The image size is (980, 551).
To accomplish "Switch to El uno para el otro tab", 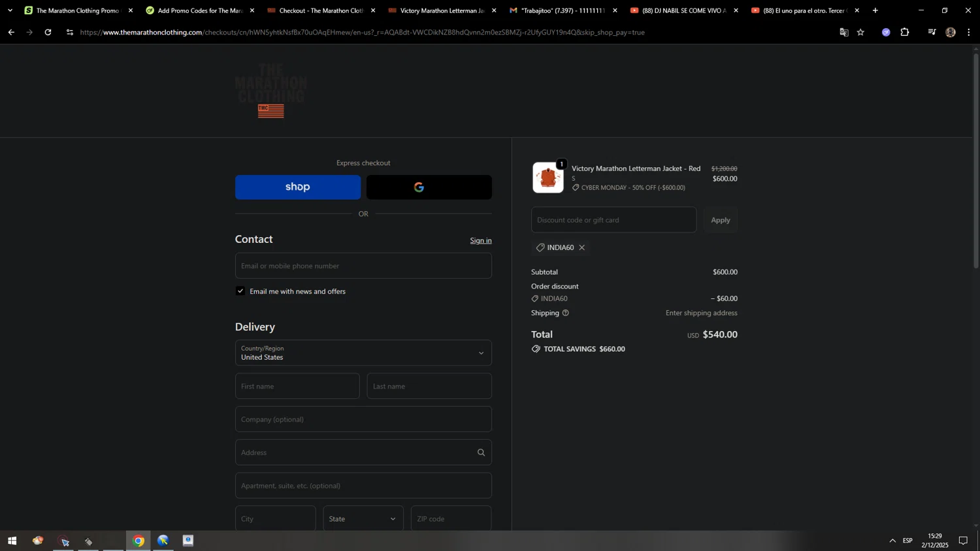I will coord(804,10).
